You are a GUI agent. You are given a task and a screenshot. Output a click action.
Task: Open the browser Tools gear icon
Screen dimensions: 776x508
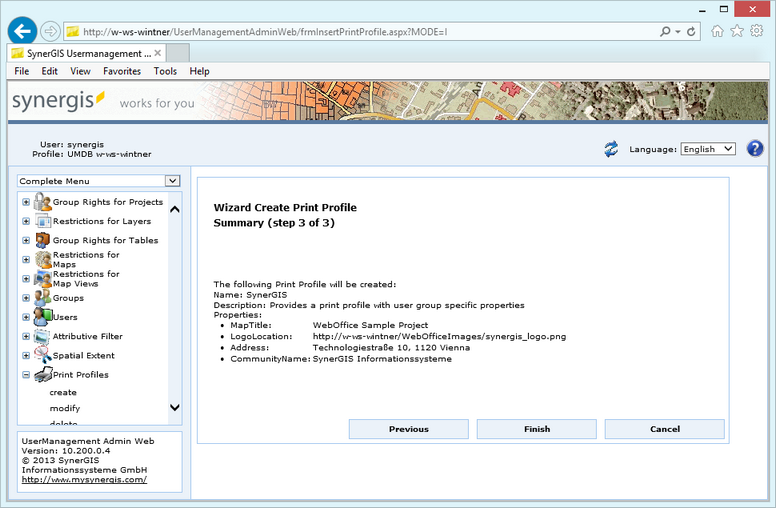click(757, 31)
